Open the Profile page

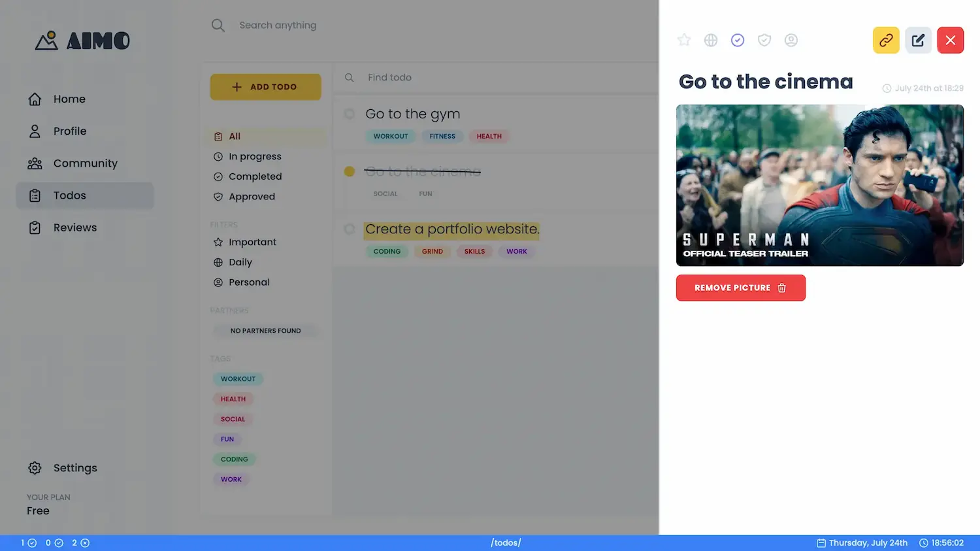click(85, 131)
